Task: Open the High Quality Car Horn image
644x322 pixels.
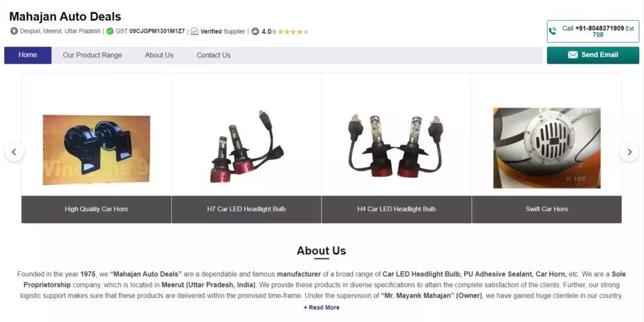Action: point(96,150)
